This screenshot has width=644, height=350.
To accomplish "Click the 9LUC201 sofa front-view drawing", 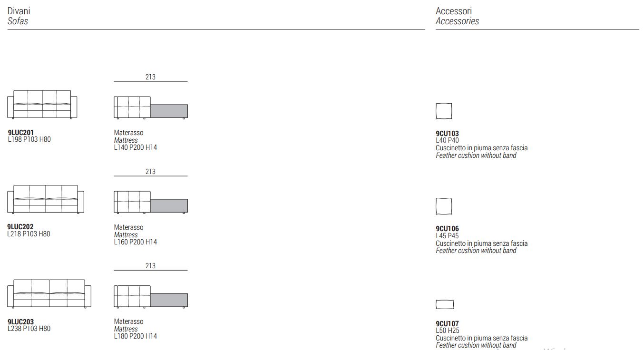I will (42, 104).
